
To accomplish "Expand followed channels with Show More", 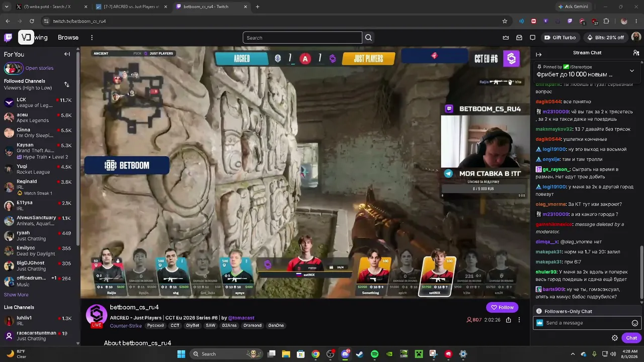I will click(x=16, y=295).
